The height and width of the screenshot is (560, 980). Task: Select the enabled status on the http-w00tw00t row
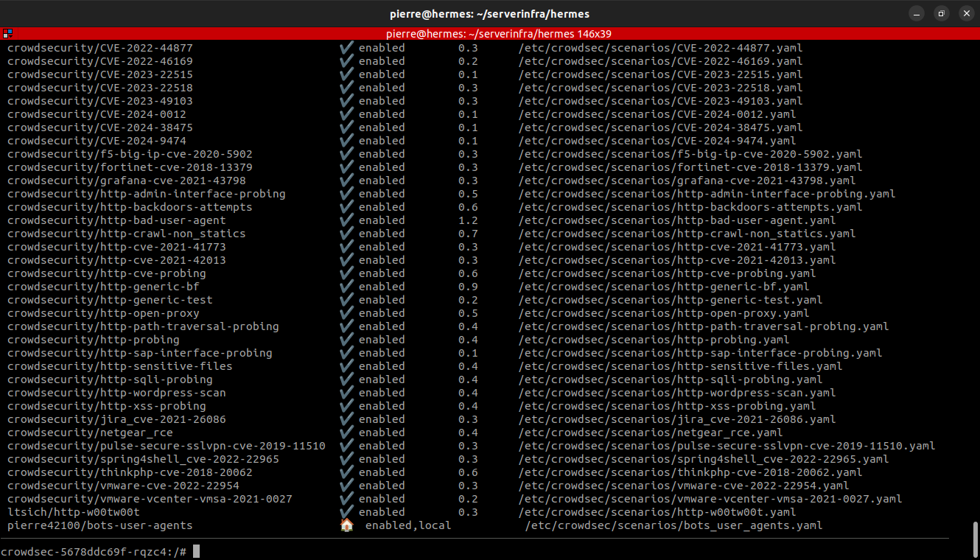[x=382, y=512]
